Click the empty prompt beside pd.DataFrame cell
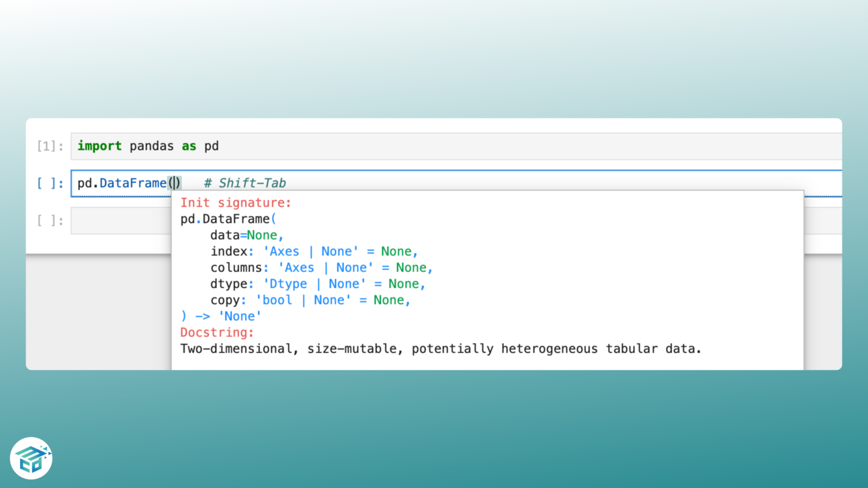The width and height of the screenshot is (868, 488). click(x=50, y=183)
